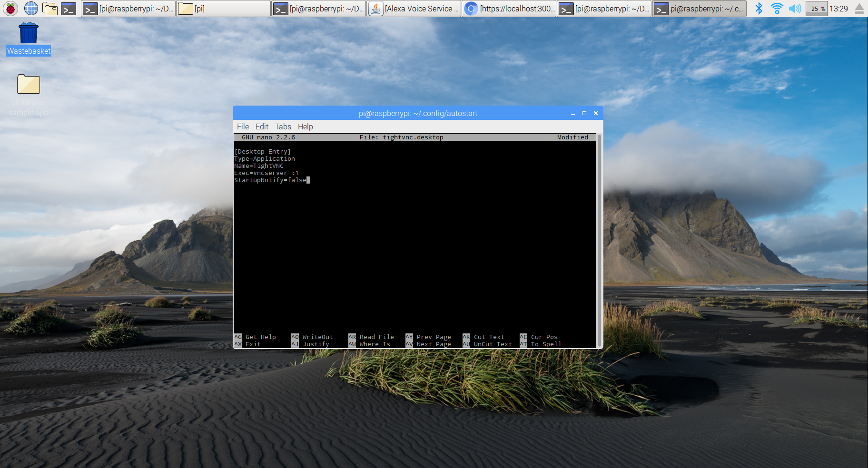Open the Tabs menu of the terminal

283,127
